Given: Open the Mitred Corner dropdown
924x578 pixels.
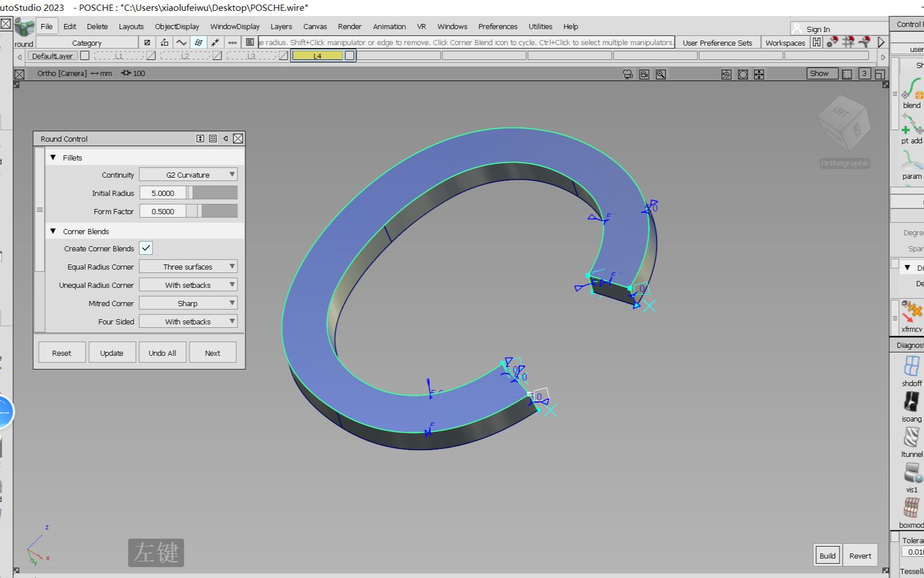Looking at the screenshot, I should [x=188, y=303].
